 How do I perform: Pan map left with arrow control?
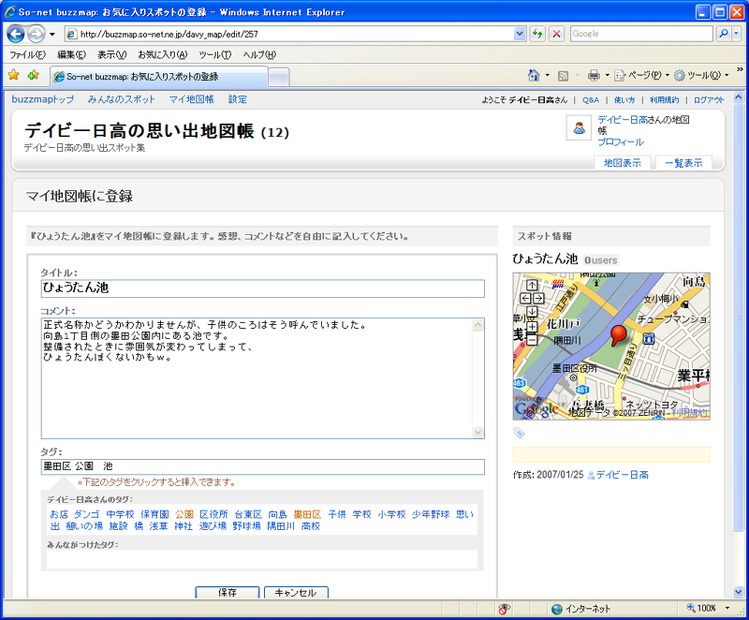525,299
